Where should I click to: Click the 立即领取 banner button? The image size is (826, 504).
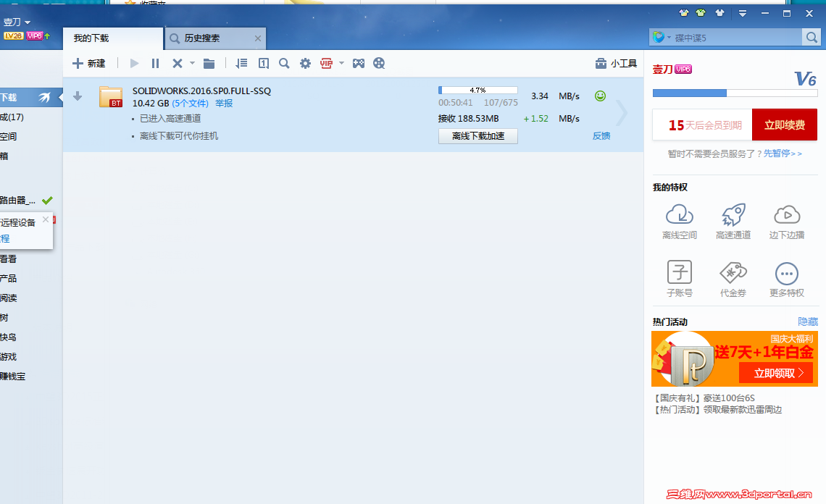tap(776, 374)
